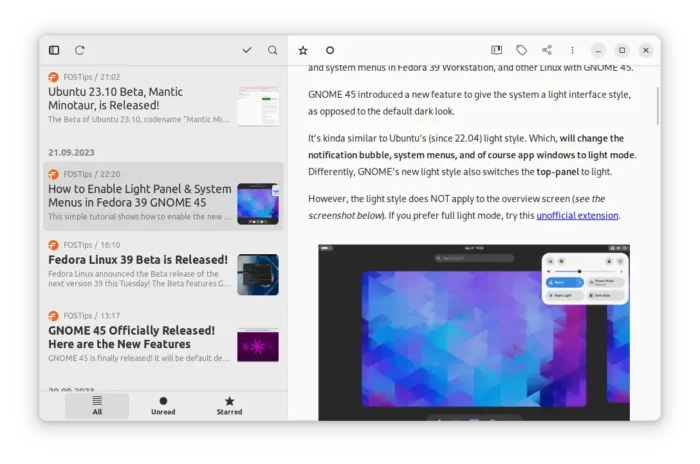Click the 'FOSTips / 13:17' label

click(92, 316)
